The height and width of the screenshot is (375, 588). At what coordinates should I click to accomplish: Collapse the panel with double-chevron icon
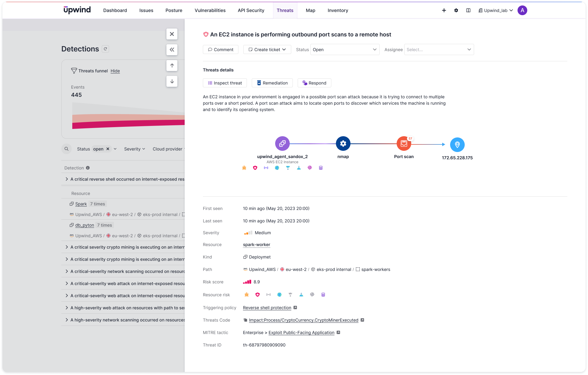[x=172, y=50]
